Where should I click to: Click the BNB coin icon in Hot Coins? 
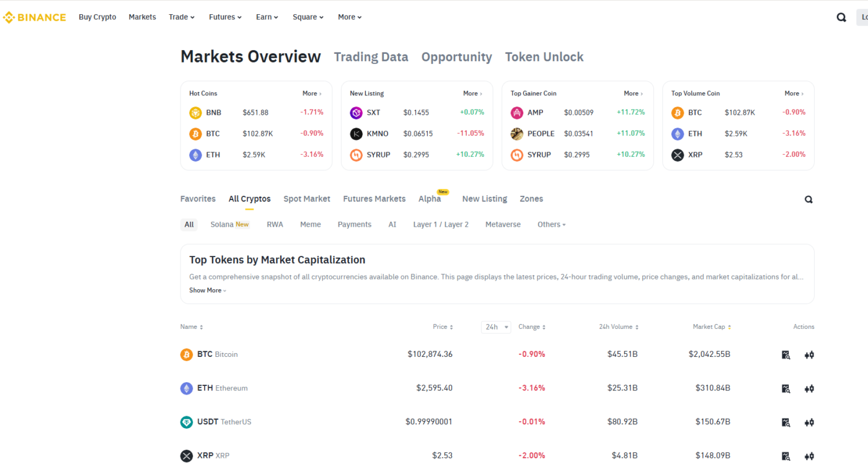195,113
